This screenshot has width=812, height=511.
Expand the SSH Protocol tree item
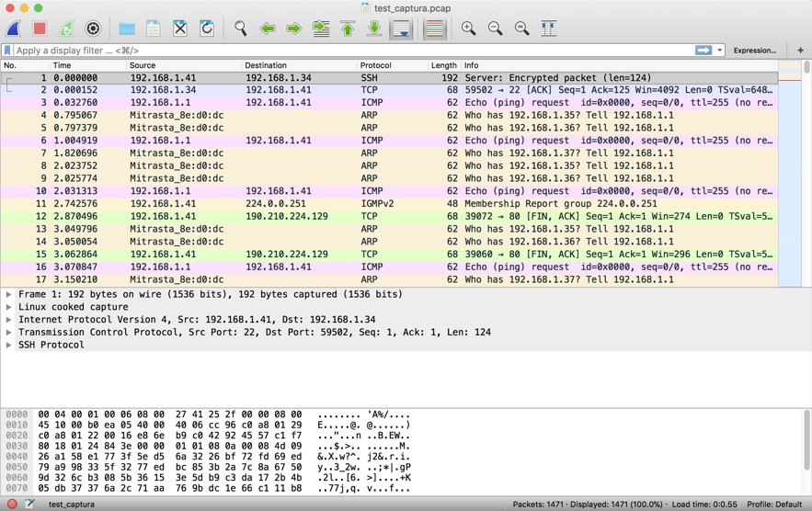tap(9, 346)
